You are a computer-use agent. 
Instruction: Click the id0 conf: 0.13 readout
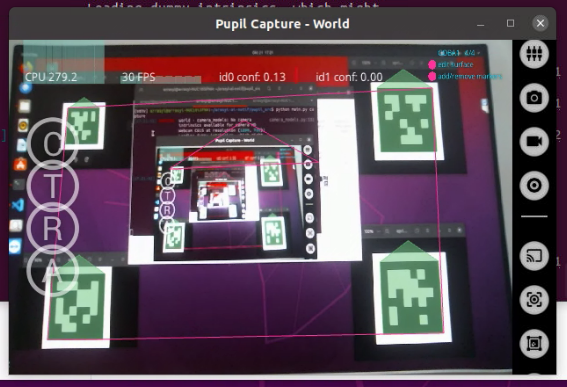(252, 77)
